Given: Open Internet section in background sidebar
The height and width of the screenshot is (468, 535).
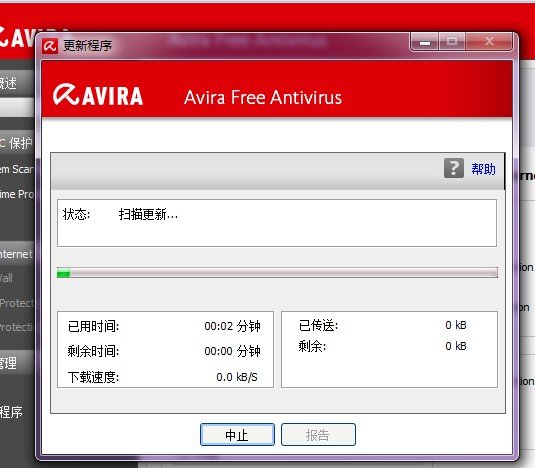Looking at the screenshot, I should tap(17, 254).
